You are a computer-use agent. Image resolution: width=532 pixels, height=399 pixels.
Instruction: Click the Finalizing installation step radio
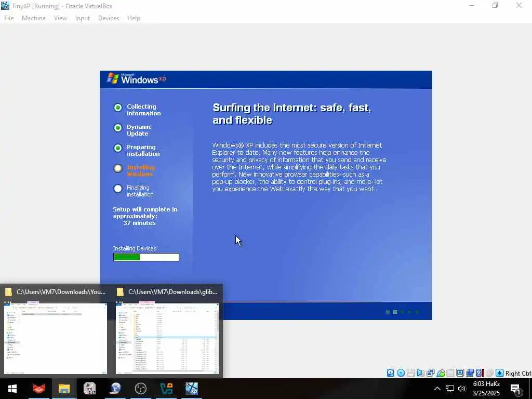point(118,189)
